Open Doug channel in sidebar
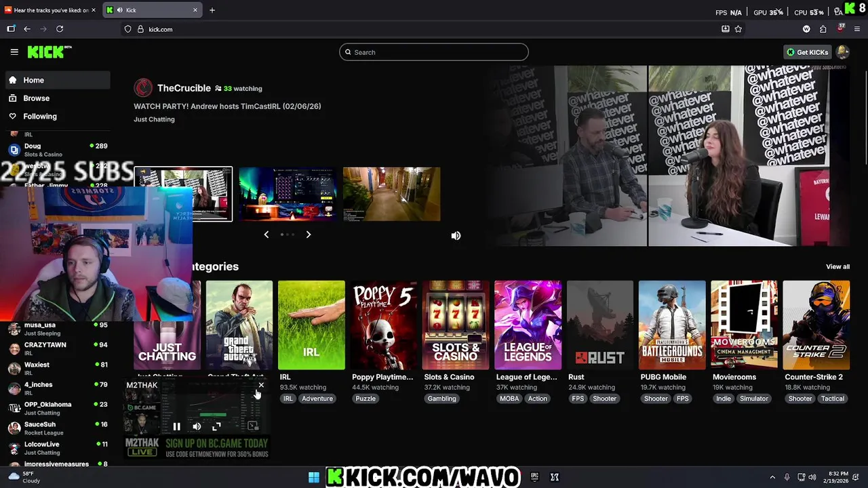Screen dimensions: 868x488 point(58,150)
